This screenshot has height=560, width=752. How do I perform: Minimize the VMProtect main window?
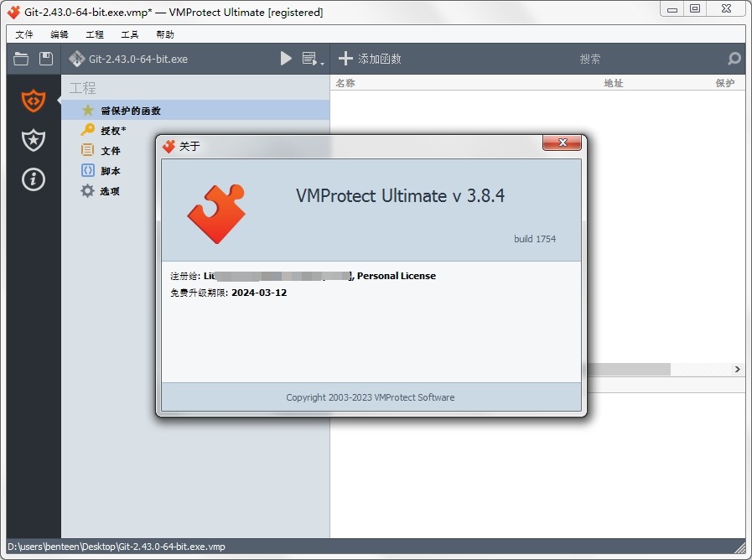pos(672,9)
